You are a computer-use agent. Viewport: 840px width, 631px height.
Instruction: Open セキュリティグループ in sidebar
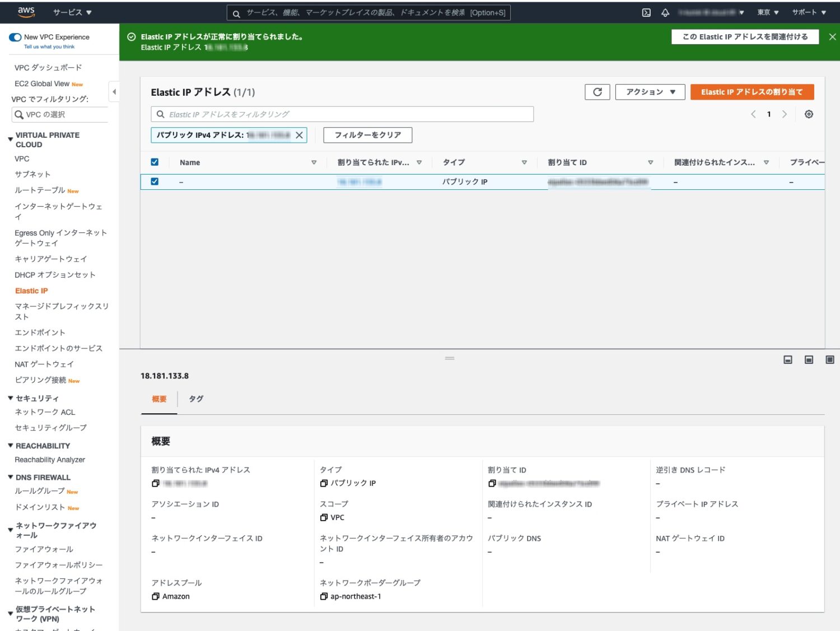[x=51, y=428]
